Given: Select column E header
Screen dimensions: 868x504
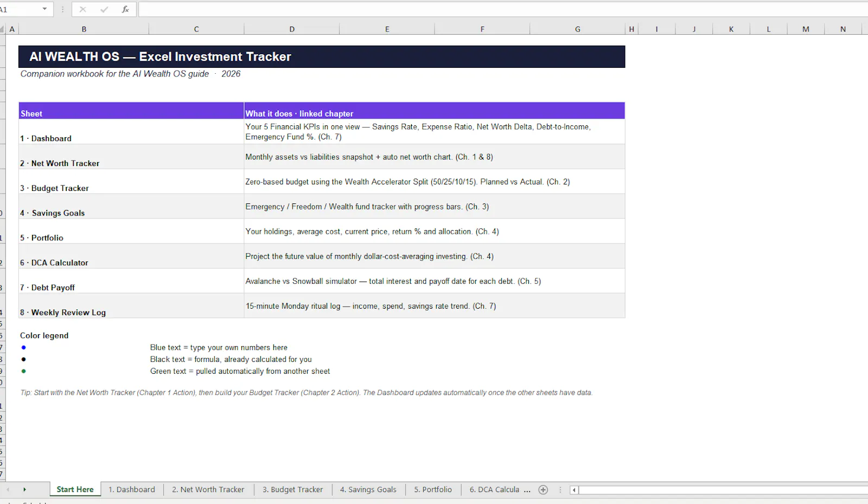Looking at the screenshot, I should pos(387,29).
